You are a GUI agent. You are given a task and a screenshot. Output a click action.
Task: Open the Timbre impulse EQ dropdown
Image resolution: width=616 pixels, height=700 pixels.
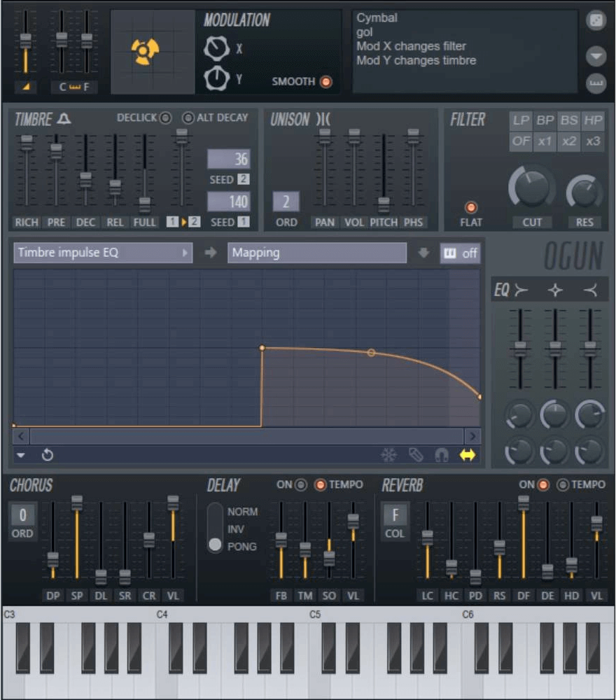click(103, 253)
